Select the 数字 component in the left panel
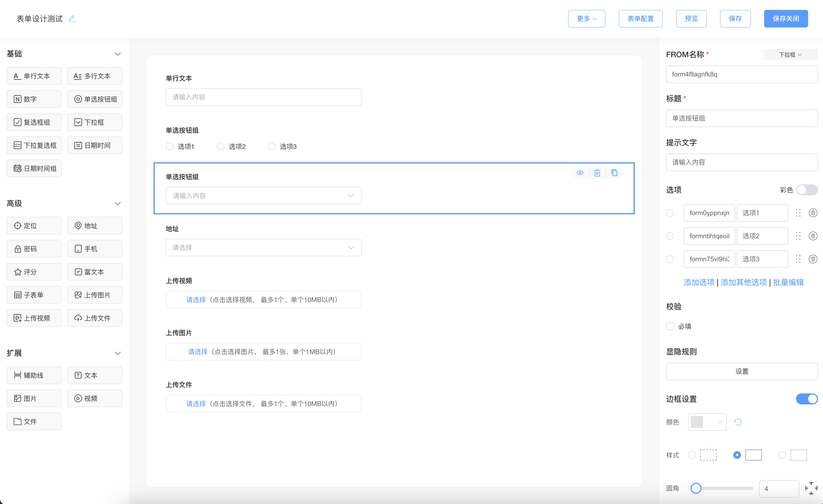This screenshot has height=504, width=823. point(34,99)
